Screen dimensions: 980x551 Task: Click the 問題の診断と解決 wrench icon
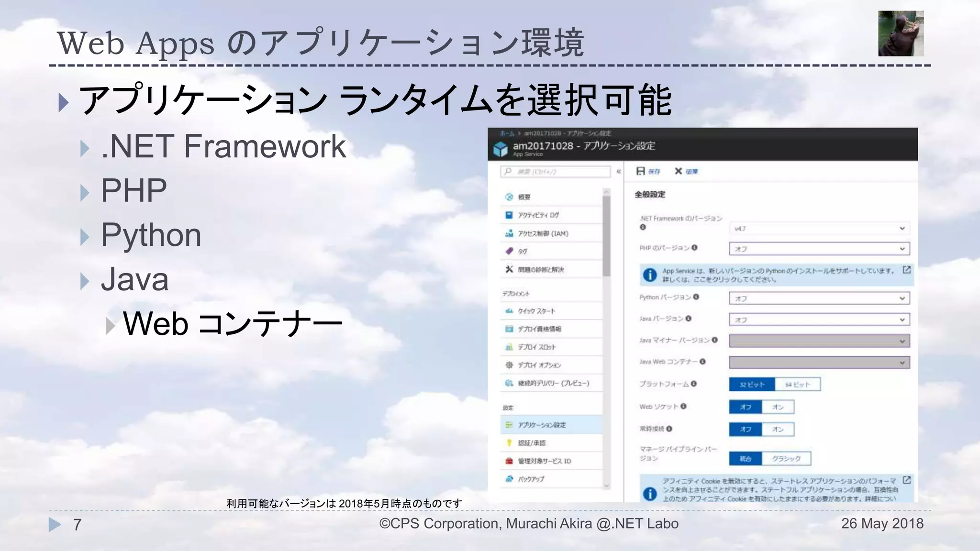pos(509,269)
